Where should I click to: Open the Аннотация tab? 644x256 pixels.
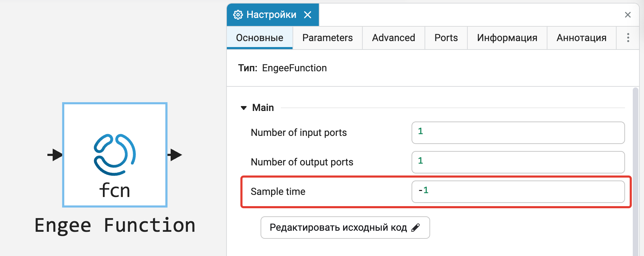pos(581,38)
